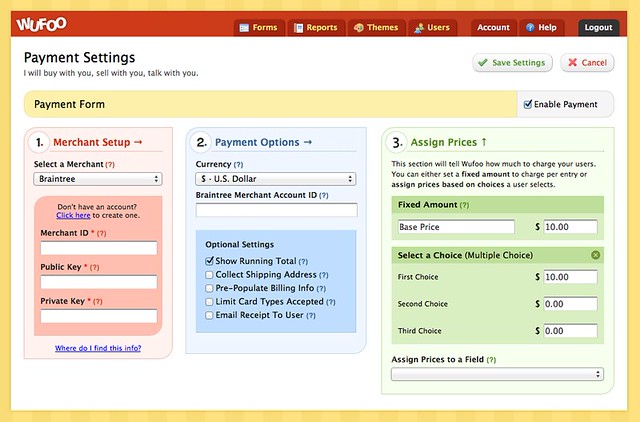This screenshot has height=422, width=640.
Task: Click help (?) next to Limit Card Types Accepted
Action: point(331,302)
